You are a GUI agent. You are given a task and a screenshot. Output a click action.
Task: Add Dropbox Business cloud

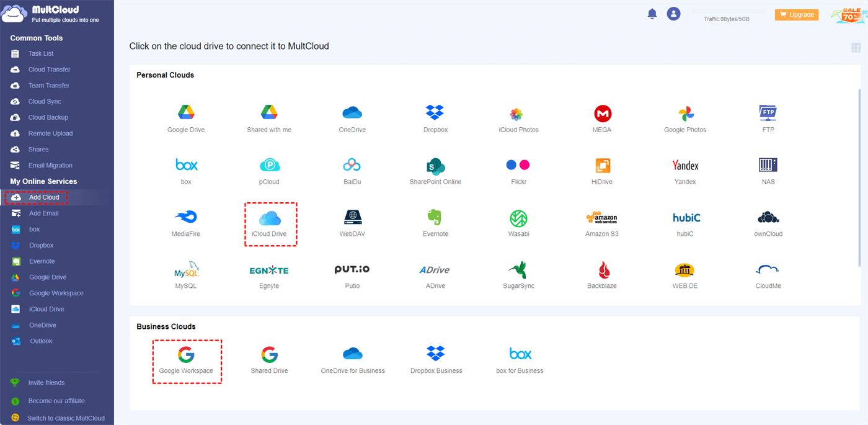click(435, 360)
